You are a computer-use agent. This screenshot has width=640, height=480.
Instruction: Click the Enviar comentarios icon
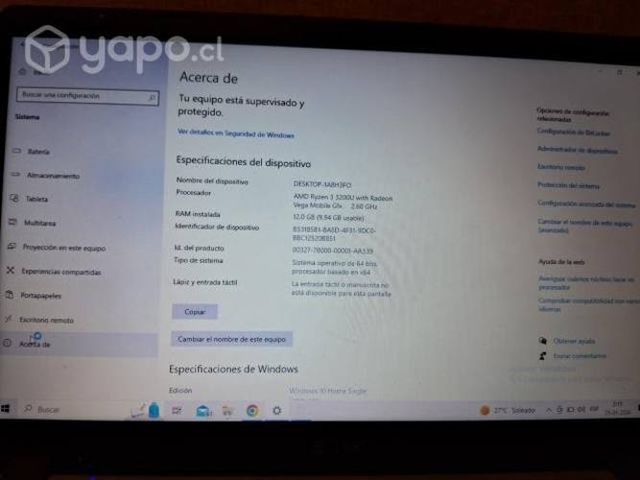(x=543, y=356)
